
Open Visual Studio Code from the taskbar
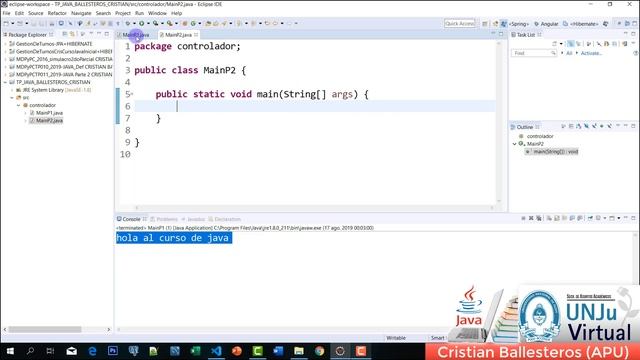tap(216, 351)
